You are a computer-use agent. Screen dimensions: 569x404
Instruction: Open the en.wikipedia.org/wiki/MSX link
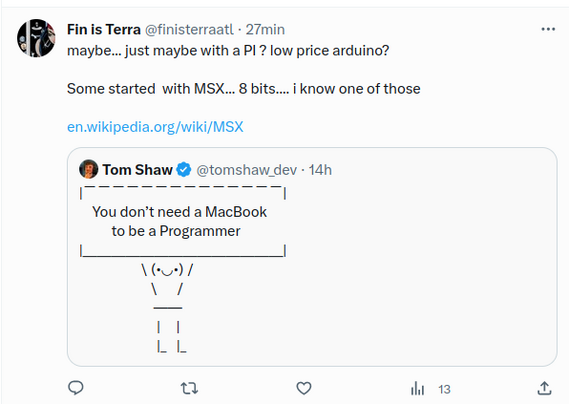point(155,127)
